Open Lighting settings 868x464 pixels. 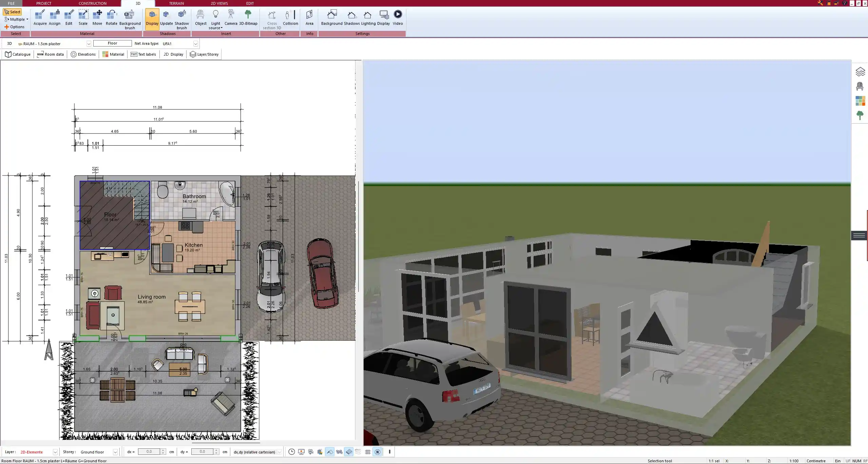(368, 18)
